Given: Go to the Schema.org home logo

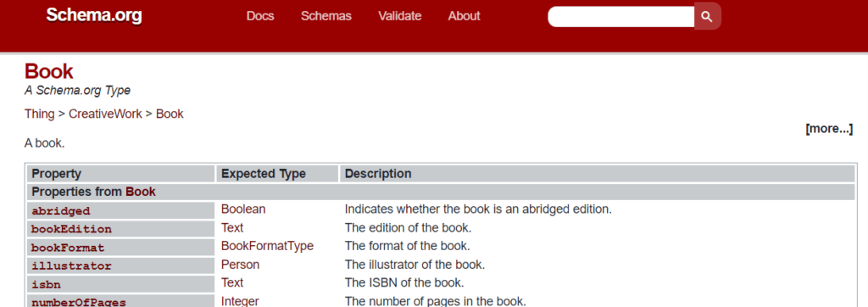Looking at the screenshot, I should pos(94,15).
